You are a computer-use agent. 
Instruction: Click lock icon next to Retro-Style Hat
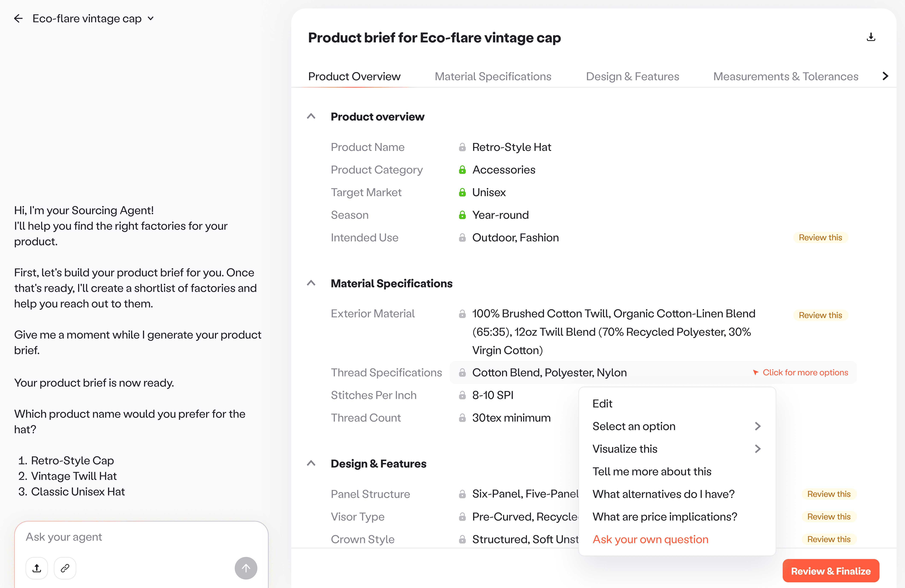click(462, 147)
